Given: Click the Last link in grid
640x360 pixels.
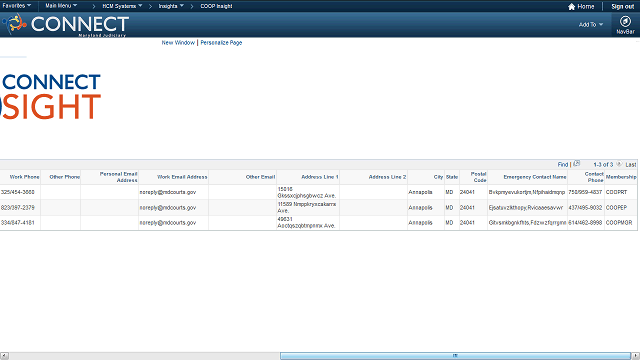Looking at the screenshot, I should pos(631,164).
